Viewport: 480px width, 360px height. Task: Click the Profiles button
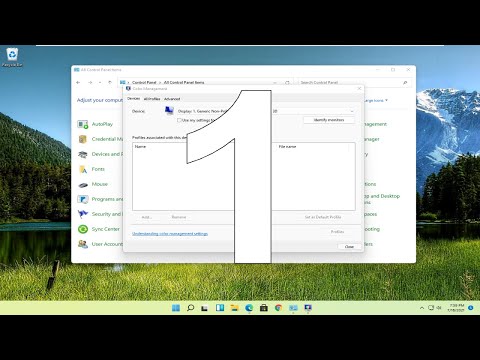tap(337, 232)
